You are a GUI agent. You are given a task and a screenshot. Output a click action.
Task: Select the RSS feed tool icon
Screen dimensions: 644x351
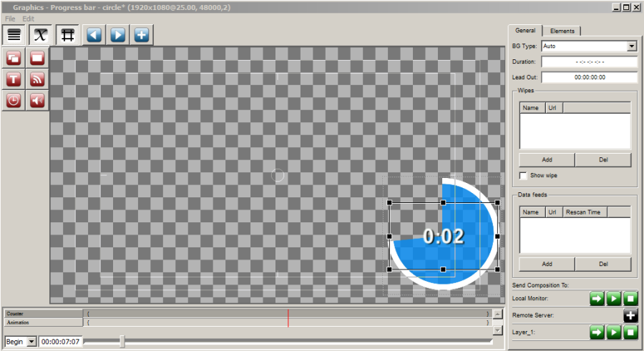tap(37, 79)
